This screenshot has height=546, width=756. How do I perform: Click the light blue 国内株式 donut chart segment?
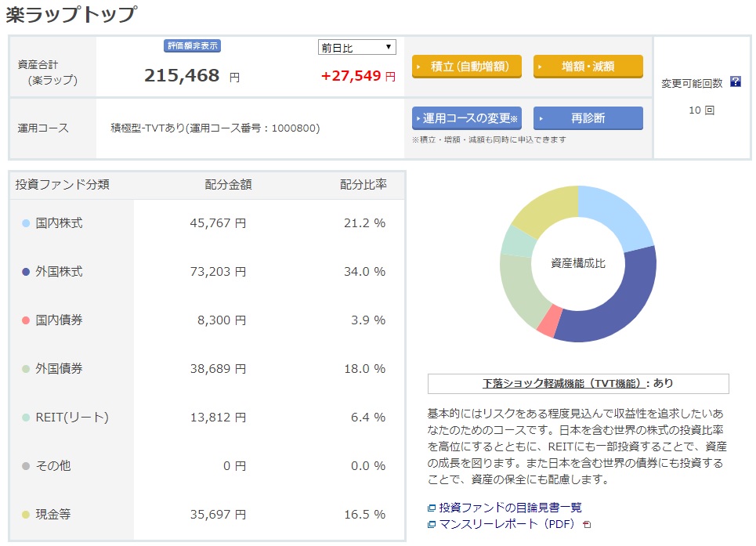[x=617, y=215]
